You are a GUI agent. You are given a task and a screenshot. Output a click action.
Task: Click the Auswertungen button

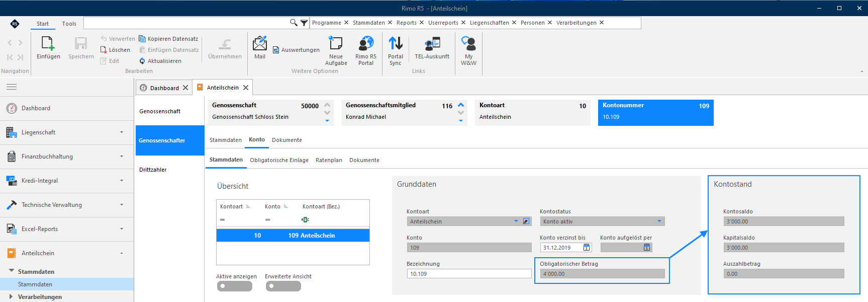(x=296, y=50)
